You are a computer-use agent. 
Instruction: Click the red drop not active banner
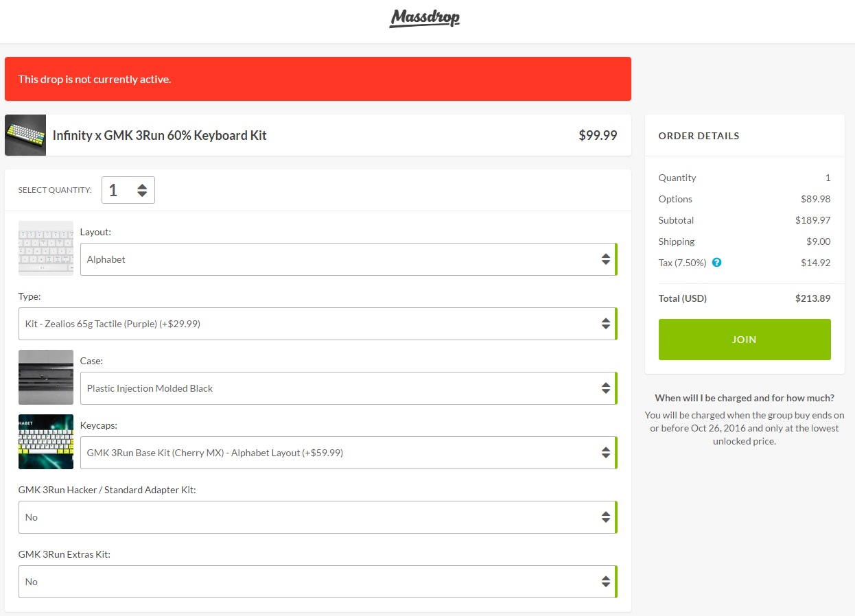point(318,79)
